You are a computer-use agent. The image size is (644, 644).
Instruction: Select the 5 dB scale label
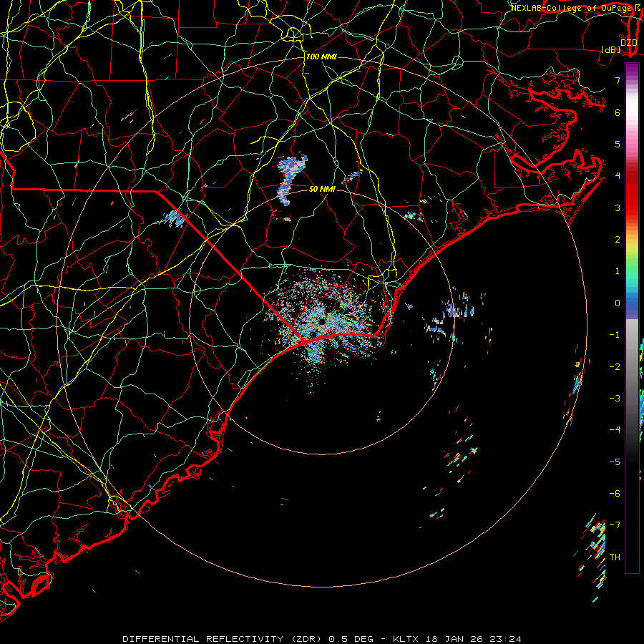(618, 144)
